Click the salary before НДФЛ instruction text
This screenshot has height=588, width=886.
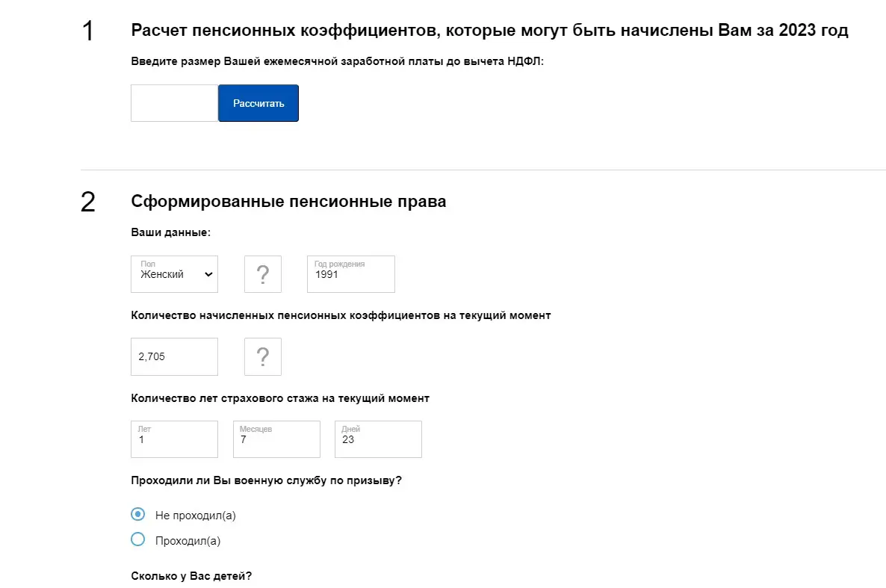coord(338,61)
